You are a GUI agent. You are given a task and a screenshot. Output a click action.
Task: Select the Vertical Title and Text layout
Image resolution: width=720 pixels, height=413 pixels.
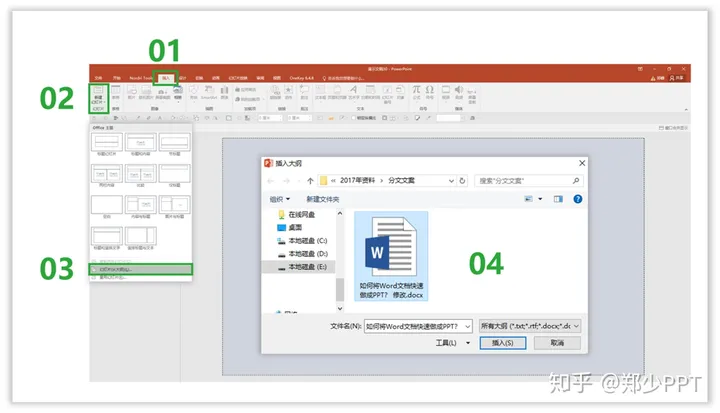point(141,236)
